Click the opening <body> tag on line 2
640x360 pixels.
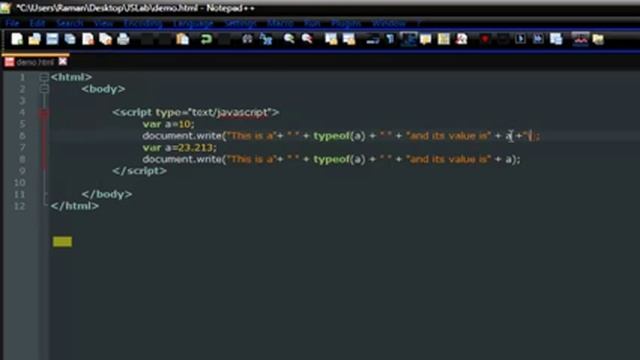(103, 89)
